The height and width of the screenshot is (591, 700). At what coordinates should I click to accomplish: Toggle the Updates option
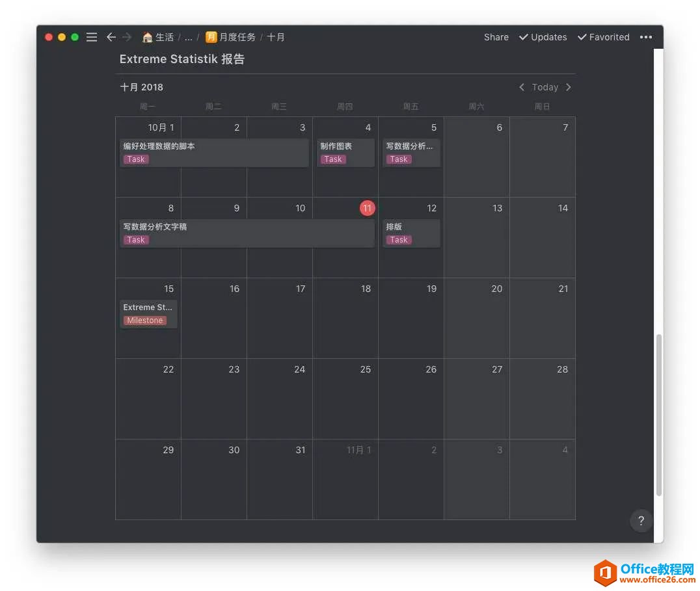pyautogui.click(x=543, y=37)
